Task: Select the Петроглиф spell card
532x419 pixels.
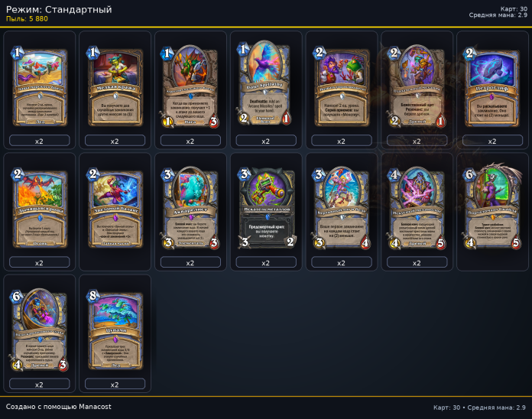Action: (493, 86)
